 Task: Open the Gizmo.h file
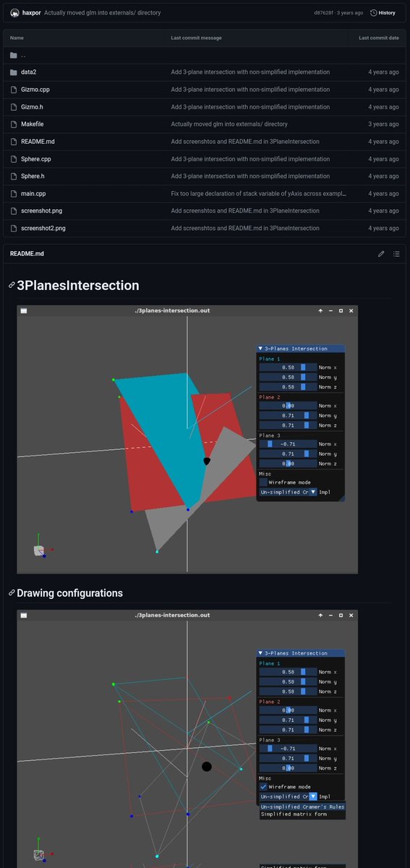point(33,107)
